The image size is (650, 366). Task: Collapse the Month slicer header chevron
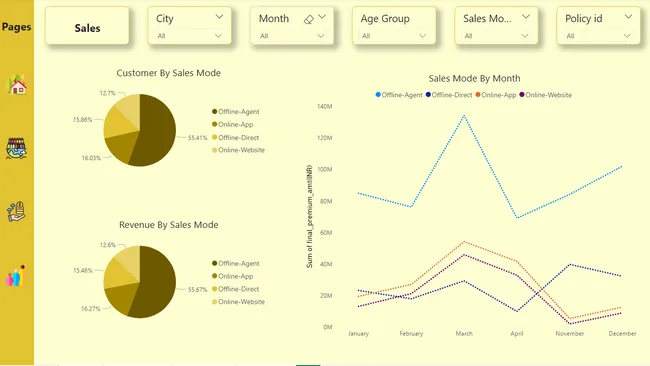pos(322,17)
